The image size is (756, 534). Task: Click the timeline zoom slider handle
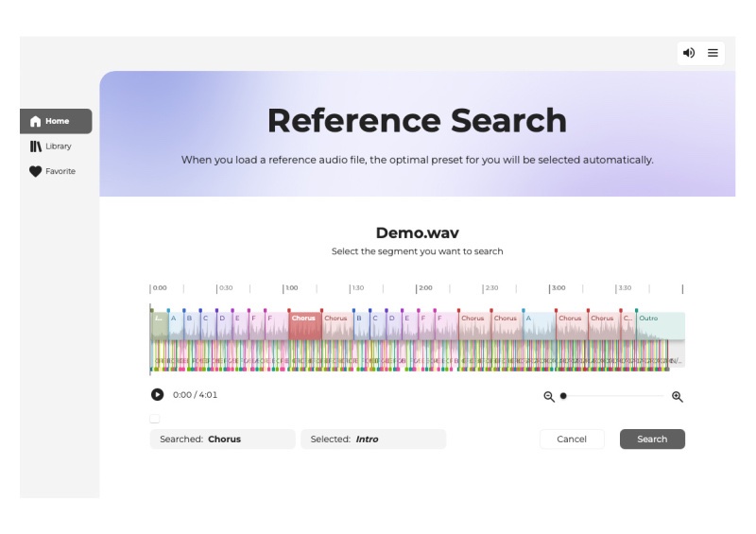pos(563,396)
